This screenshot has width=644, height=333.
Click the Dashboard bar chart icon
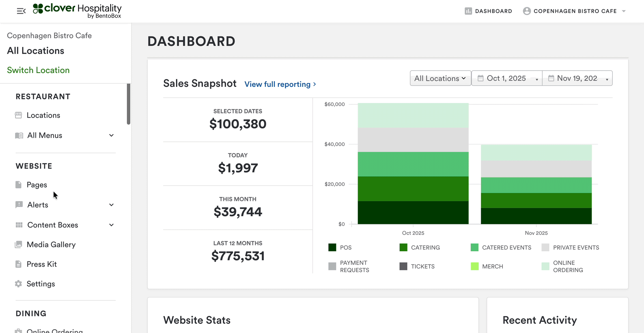pyautogui.click(x=468, y=11)
